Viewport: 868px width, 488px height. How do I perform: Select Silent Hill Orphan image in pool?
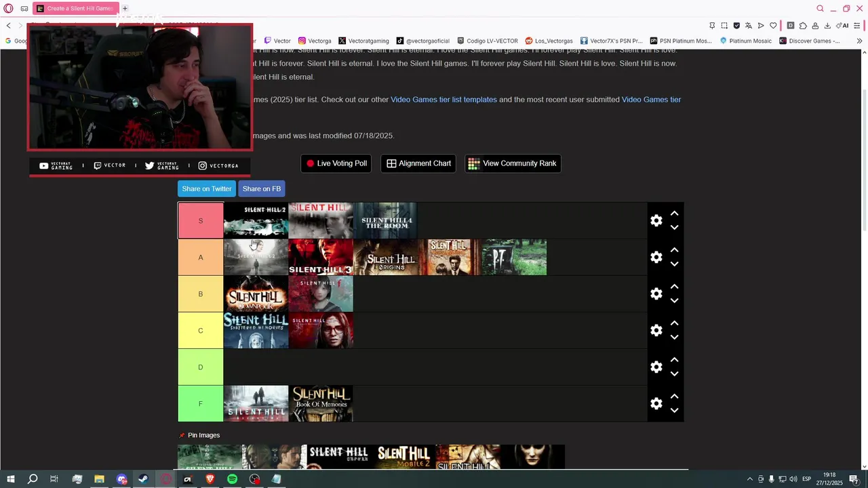coord(338,457)
